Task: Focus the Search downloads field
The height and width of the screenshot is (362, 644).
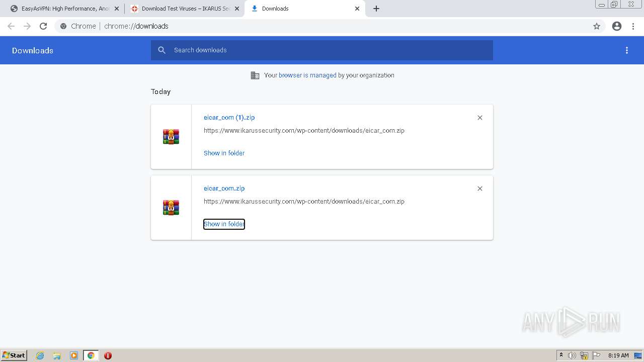Action: tap(322, 50)
